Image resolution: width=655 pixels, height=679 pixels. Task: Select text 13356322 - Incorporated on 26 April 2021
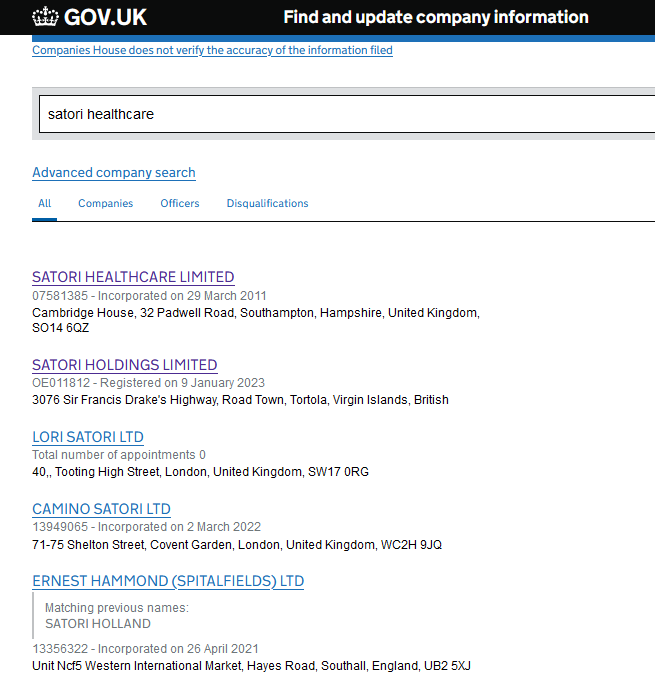[145, 649]
